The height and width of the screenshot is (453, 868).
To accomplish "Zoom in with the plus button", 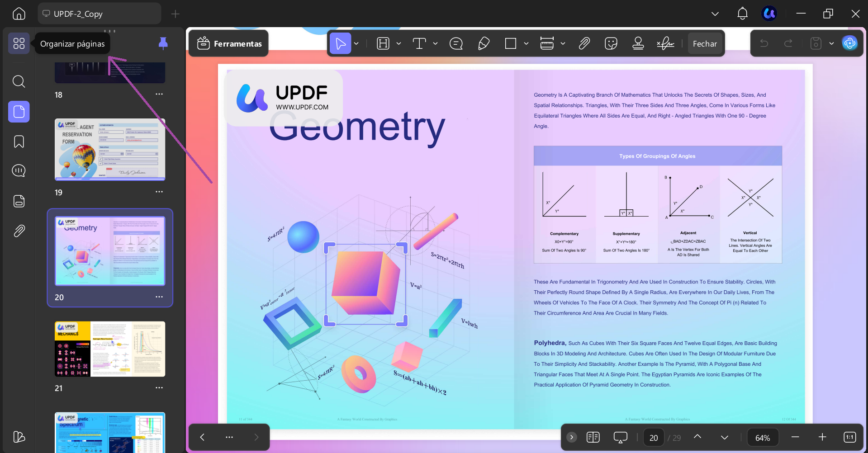I will (x=822, y=437).
